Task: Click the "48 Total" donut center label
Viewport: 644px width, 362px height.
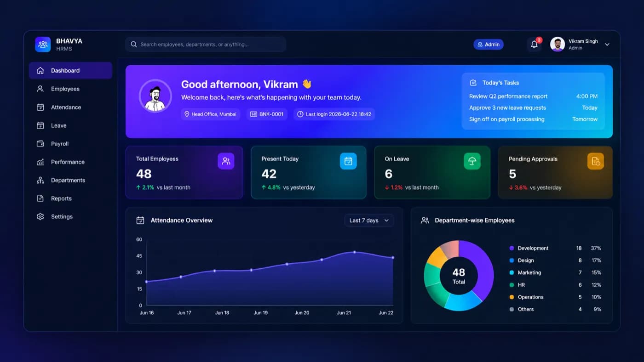Action: click(459, 276)
